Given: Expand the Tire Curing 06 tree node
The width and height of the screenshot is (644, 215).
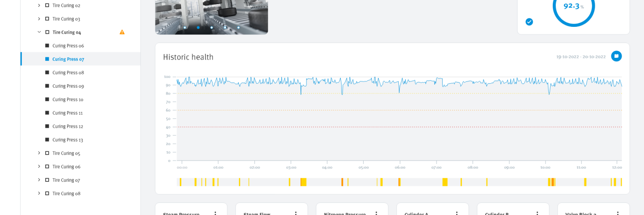Looking at the screenshot, I should (x=39, y=167).
